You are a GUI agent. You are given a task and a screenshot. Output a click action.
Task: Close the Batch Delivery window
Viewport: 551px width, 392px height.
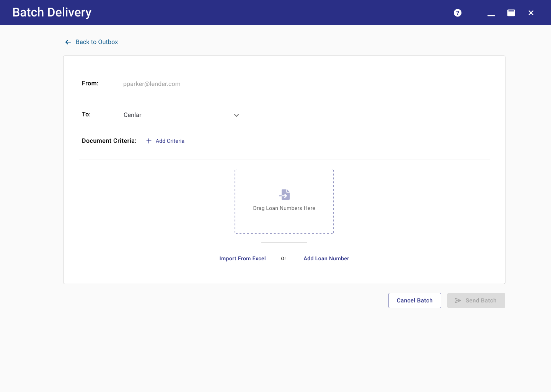[531, 13]
